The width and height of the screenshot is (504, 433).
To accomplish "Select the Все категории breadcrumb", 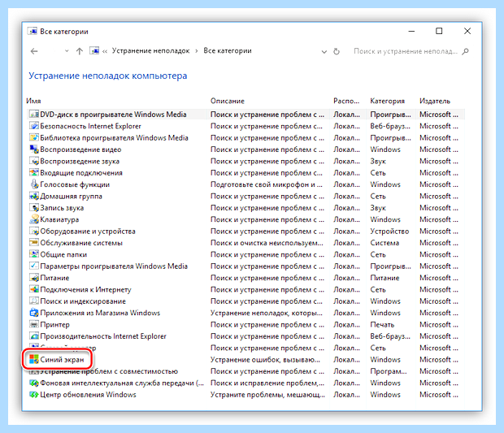I will [228, 50].
